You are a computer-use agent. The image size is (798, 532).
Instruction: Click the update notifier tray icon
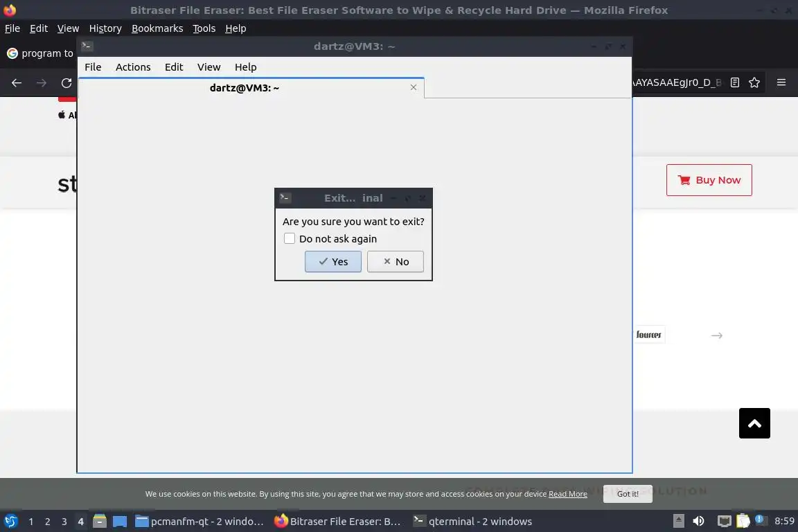761,520
